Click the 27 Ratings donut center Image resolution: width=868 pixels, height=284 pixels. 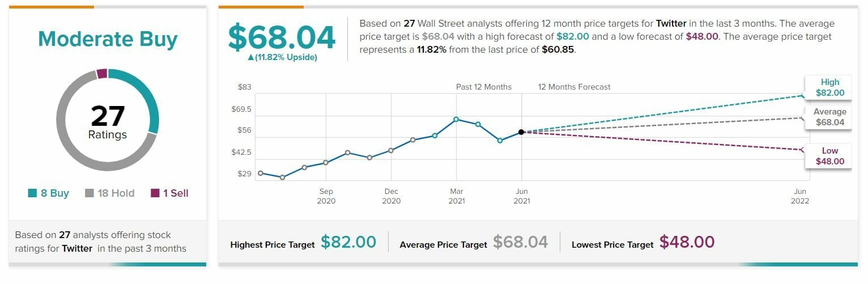[x=108, y=121]
